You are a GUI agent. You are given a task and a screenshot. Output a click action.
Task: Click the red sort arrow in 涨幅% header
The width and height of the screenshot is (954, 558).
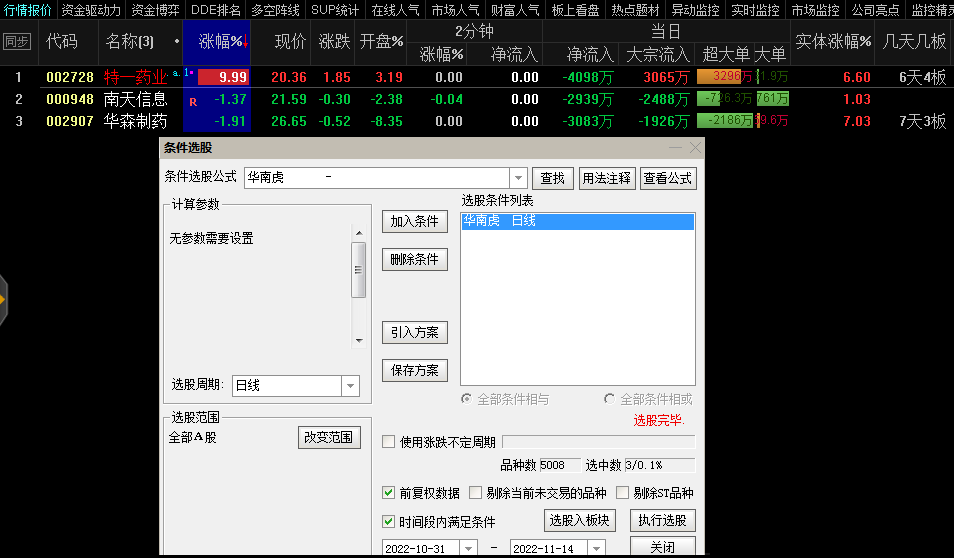point(246,41)
